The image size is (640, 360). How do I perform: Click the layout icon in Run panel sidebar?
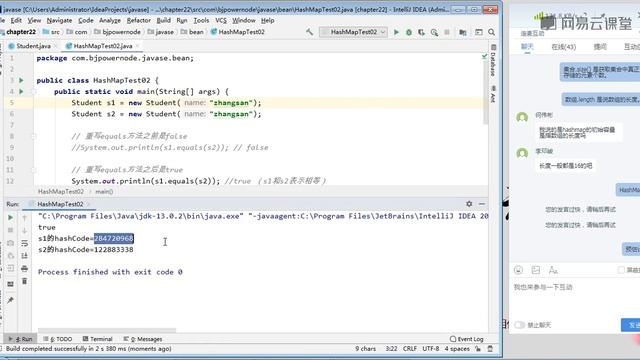(11, 284)
